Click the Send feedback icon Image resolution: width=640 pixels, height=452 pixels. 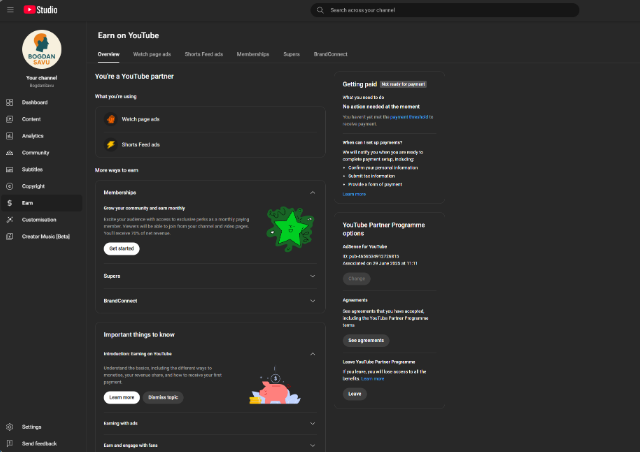point(9,444)
